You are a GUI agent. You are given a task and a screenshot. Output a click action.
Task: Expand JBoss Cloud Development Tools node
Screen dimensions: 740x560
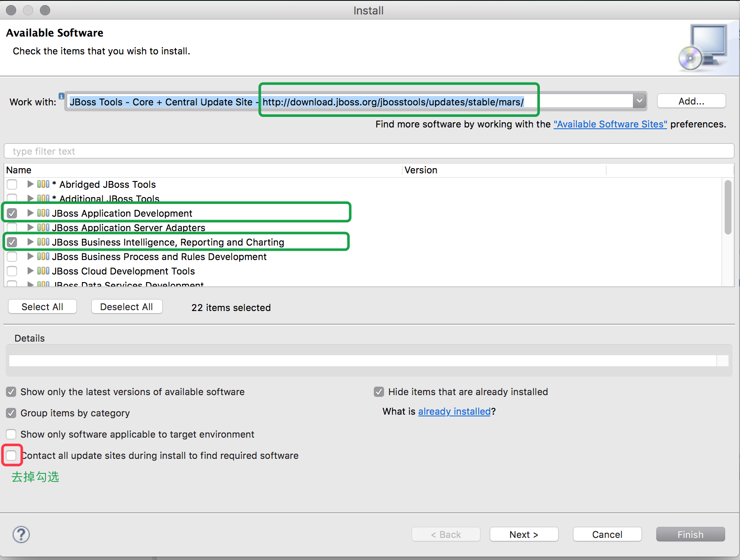click(30, 271)
